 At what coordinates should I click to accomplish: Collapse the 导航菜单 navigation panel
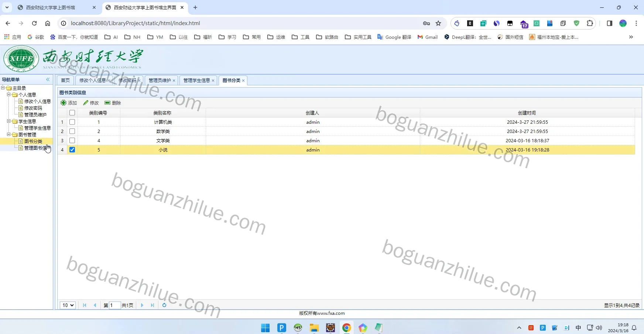tap(48, 79)
